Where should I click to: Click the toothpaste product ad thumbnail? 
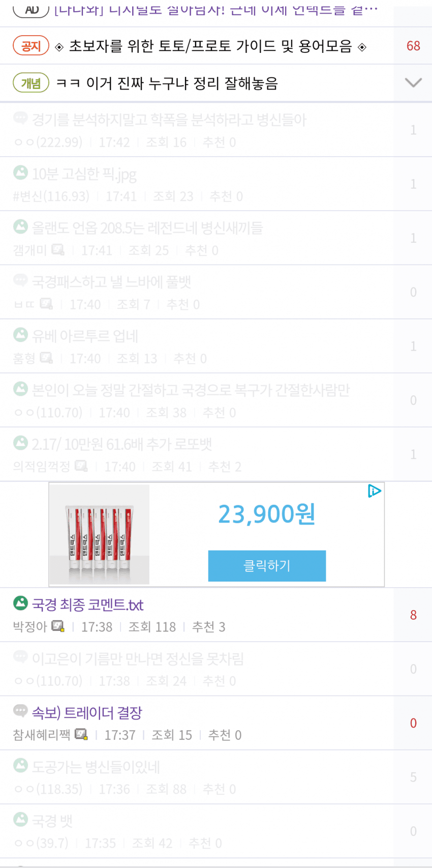(x=100, y=534)
